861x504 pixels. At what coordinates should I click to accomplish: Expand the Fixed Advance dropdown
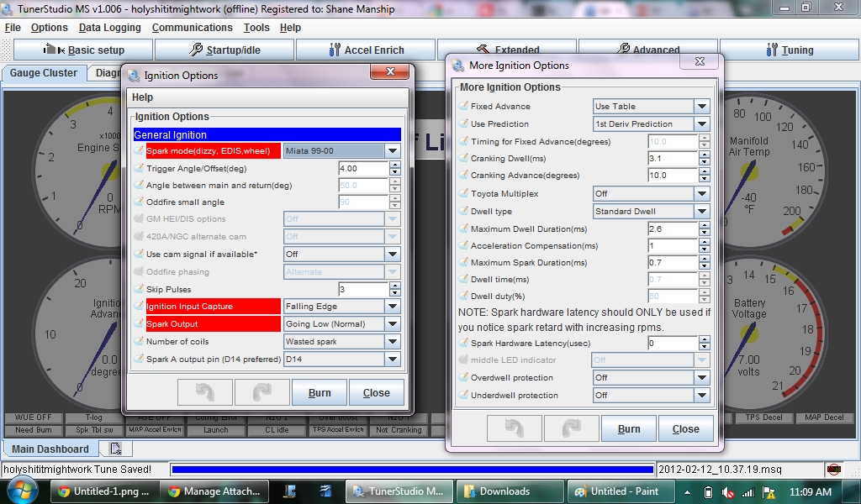tap(650, 107)
